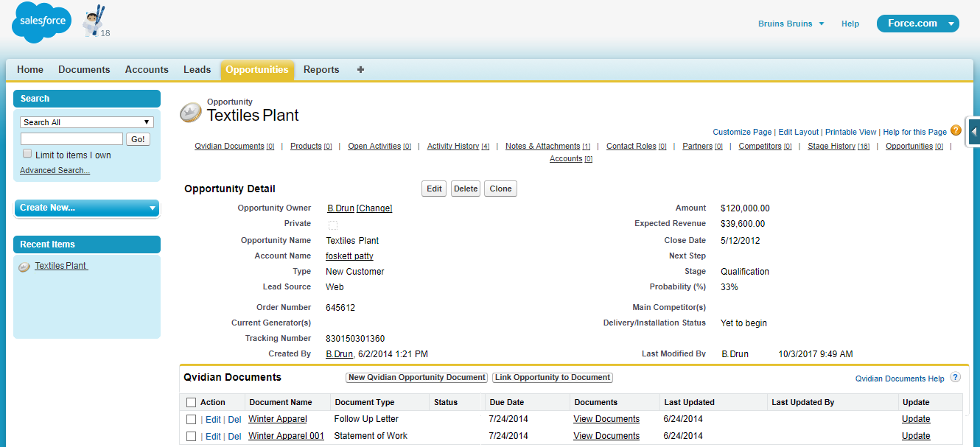Click New Qvidian Opportunity Document button

(417, 378)
